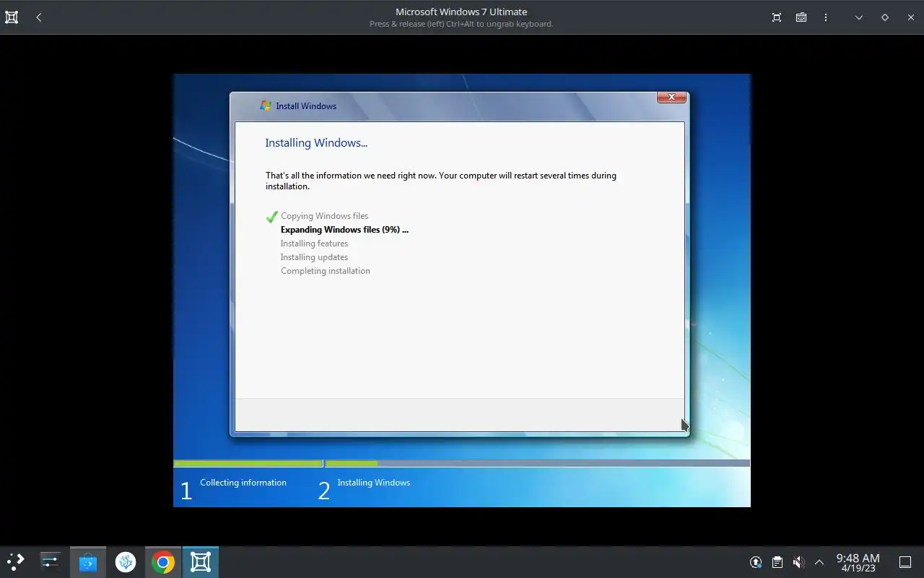Image resolution: width=924 pixels, height=578 pixels.
Task: Click the downward chevron in the title bar
Action: click(859, 17)
